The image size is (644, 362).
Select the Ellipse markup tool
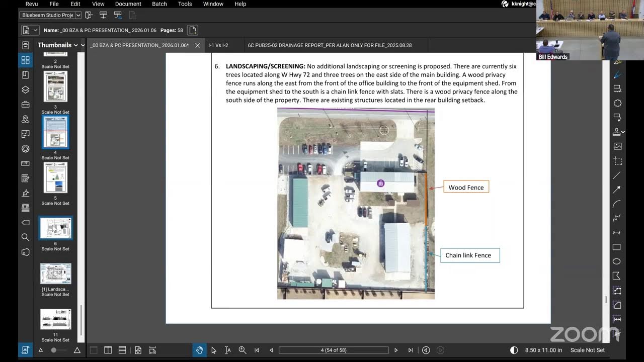(617, 261)
